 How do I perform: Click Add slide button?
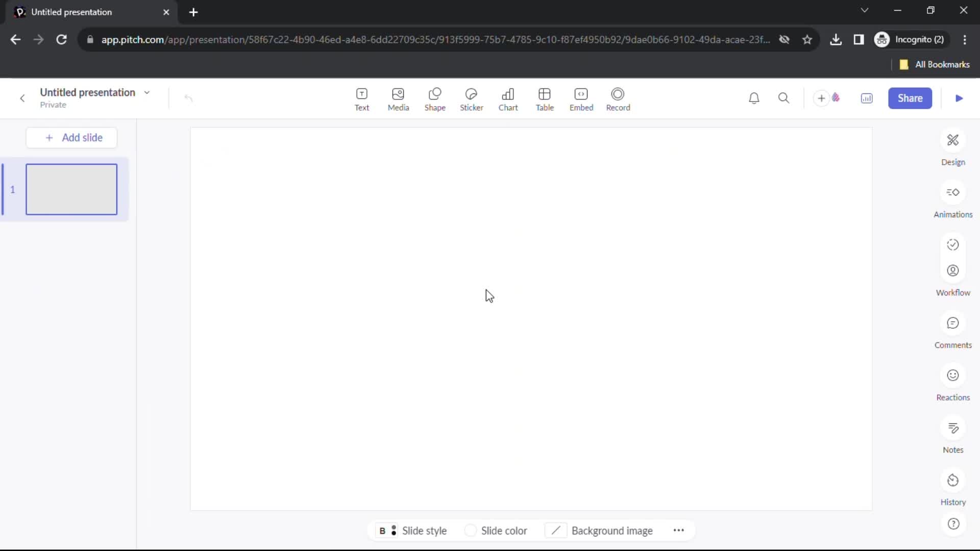(x=73, y=137)
